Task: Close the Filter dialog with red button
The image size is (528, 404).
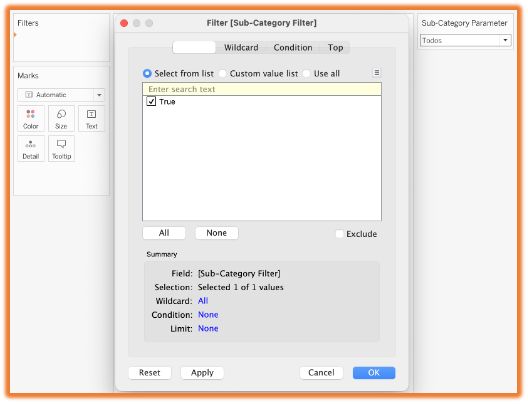Action: (124, 23)
